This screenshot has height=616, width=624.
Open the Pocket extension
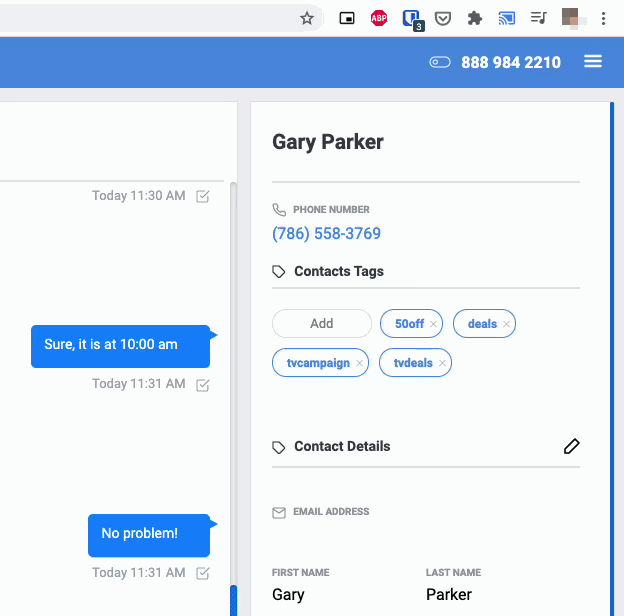[443, 18]
